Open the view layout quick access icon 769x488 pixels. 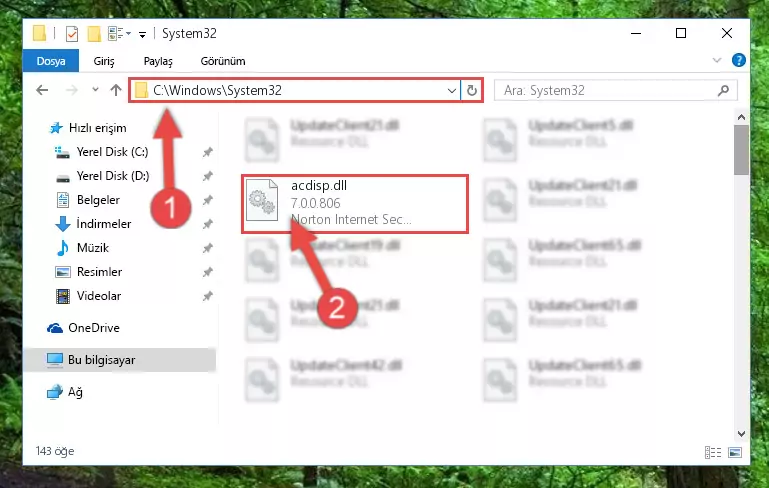[116, 34]
